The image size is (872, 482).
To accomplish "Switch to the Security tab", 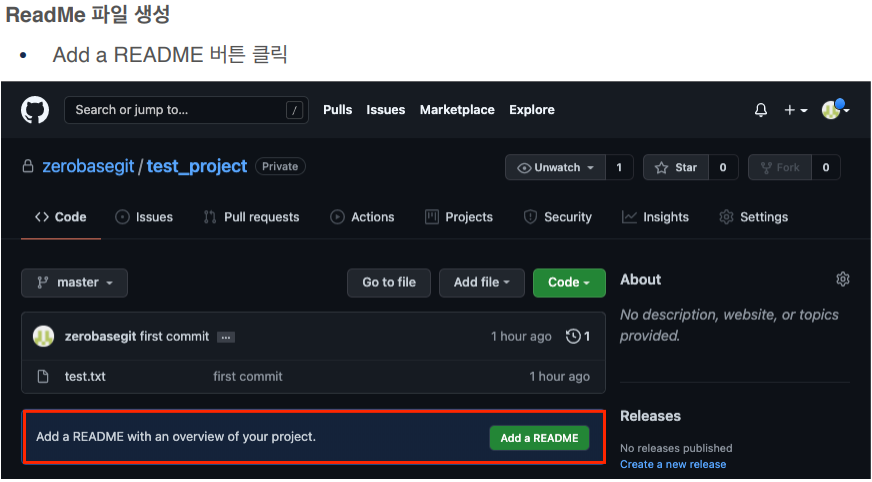I will 558,217.
